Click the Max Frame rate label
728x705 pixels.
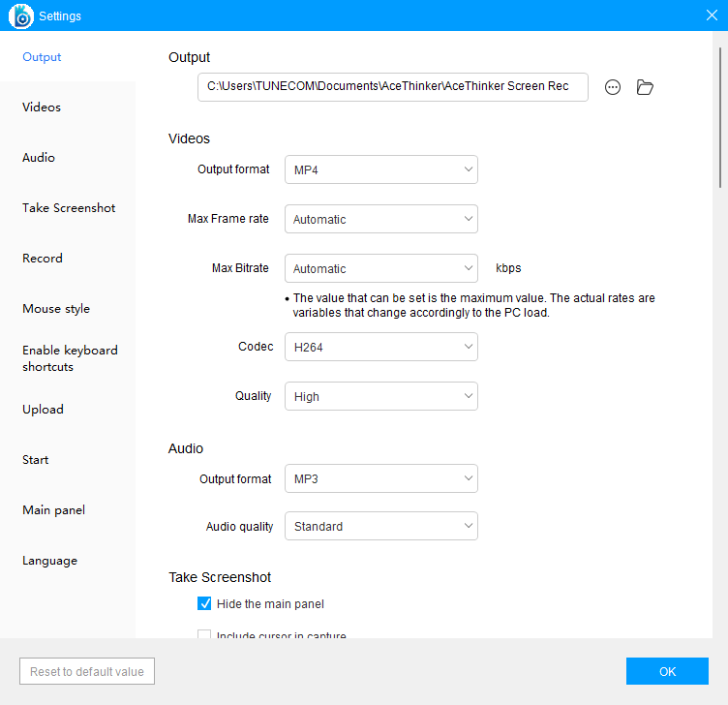(227, 219)
